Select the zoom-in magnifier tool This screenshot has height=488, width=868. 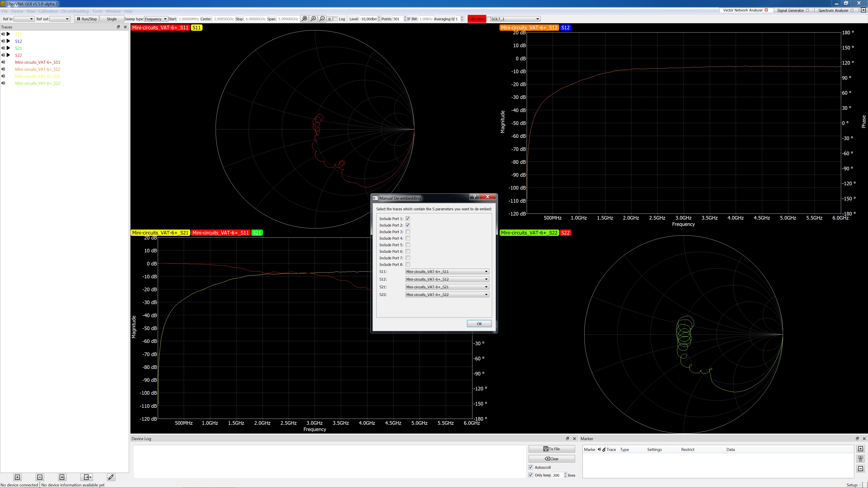click(313, 19)
